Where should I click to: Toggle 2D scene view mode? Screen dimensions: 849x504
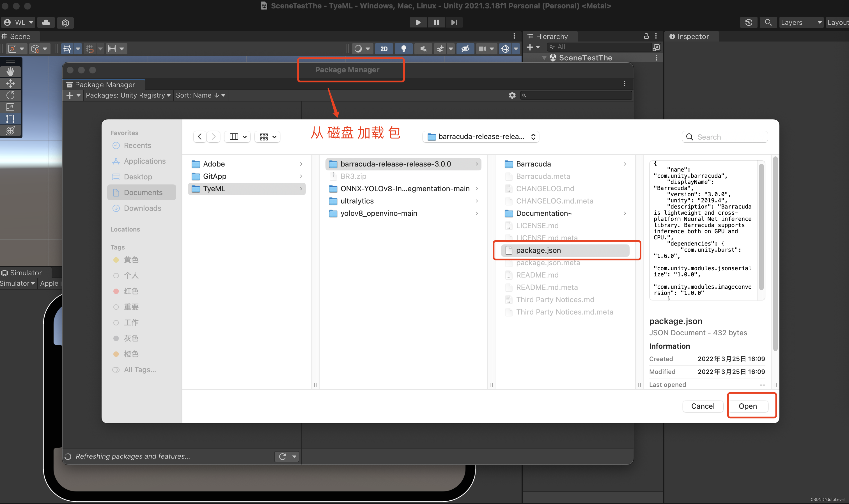pyautogui.click(x=384, y=48)
